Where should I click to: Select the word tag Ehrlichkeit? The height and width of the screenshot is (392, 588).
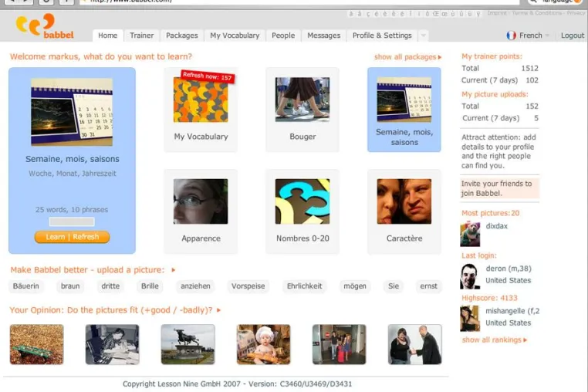pyautogui.click(x=304, y=286)
